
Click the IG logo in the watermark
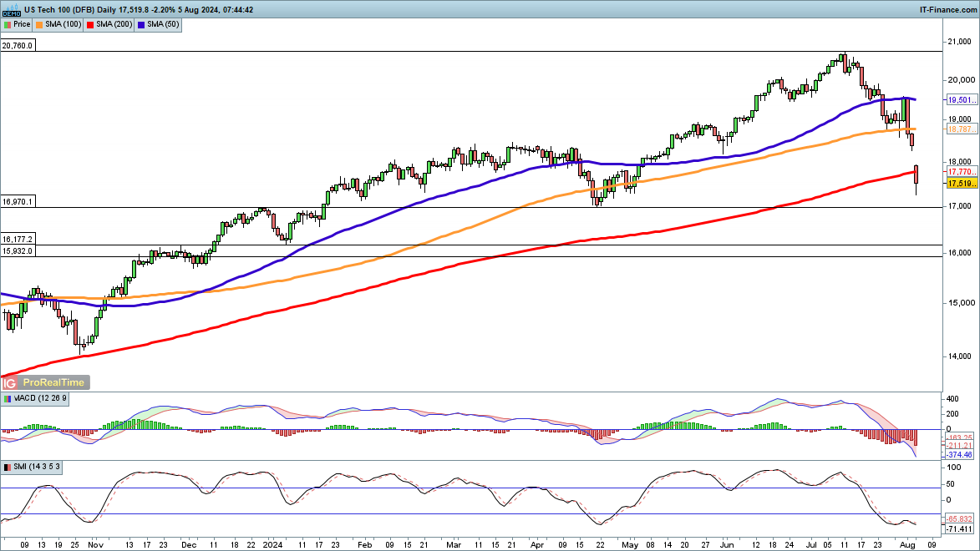(10, 382)
